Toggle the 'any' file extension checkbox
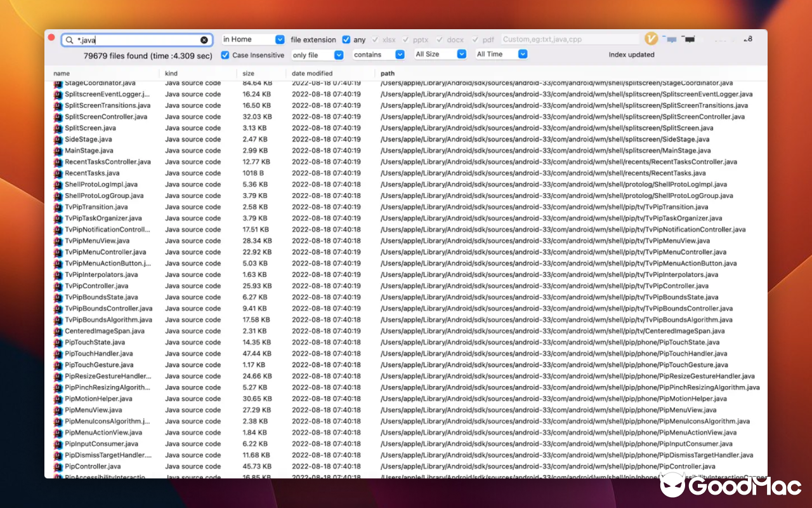Image resolution: width=812 pixels, height=508 pixels. point(346,39)
